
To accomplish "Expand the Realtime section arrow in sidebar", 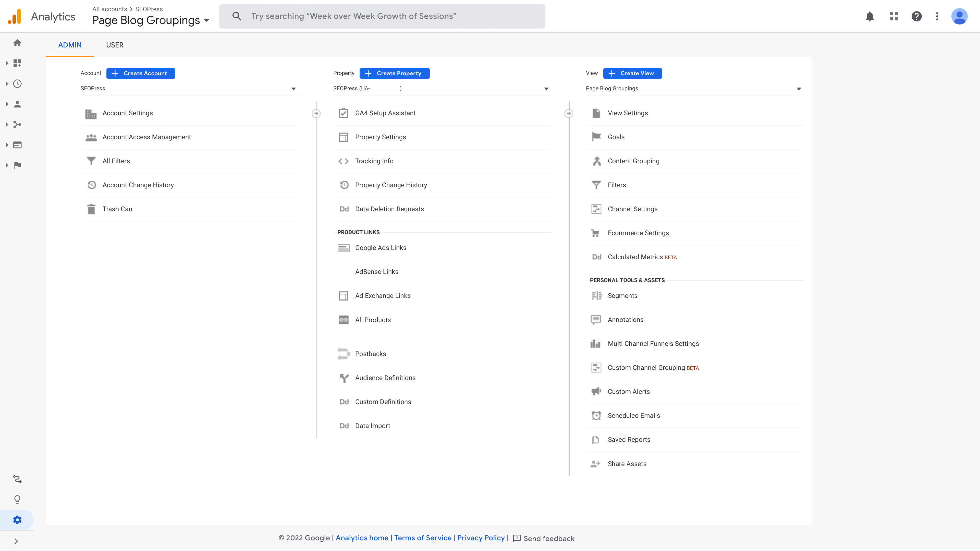I will (7, 84).
